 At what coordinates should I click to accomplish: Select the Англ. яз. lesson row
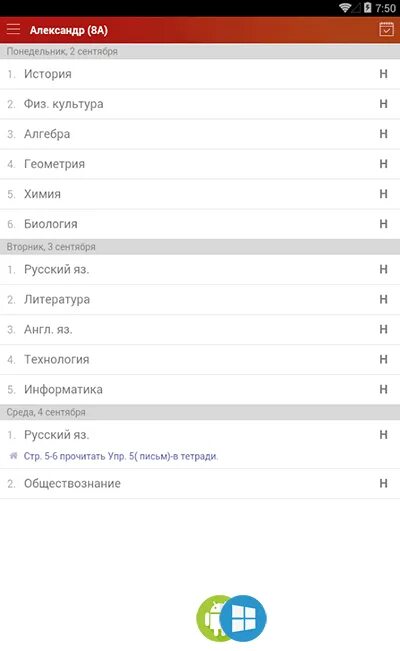(x=200, y=329)
